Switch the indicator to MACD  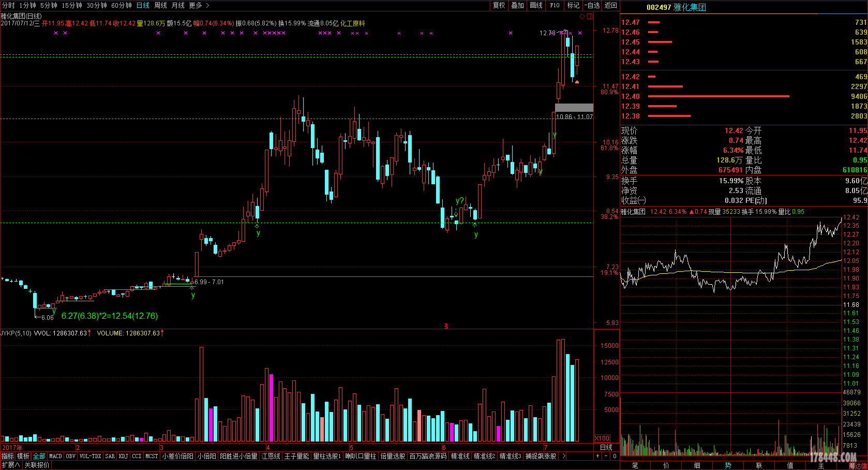click(55, 456)
